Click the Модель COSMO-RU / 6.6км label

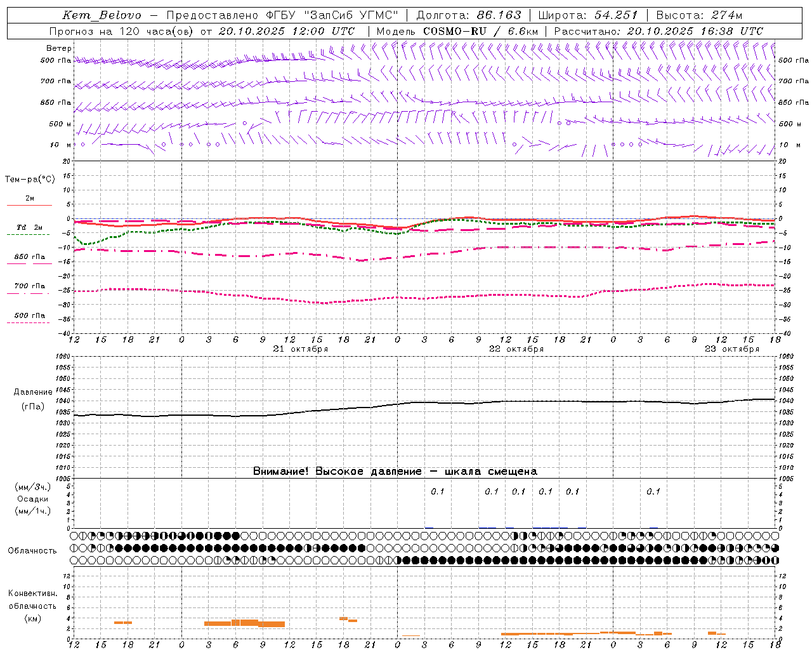457,31
